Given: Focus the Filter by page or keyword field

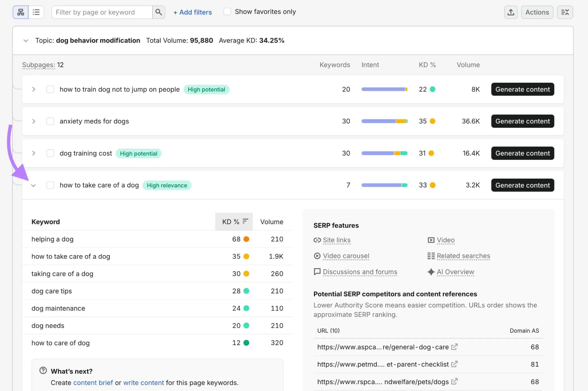Looking at the screenshot, I should 102,12.
